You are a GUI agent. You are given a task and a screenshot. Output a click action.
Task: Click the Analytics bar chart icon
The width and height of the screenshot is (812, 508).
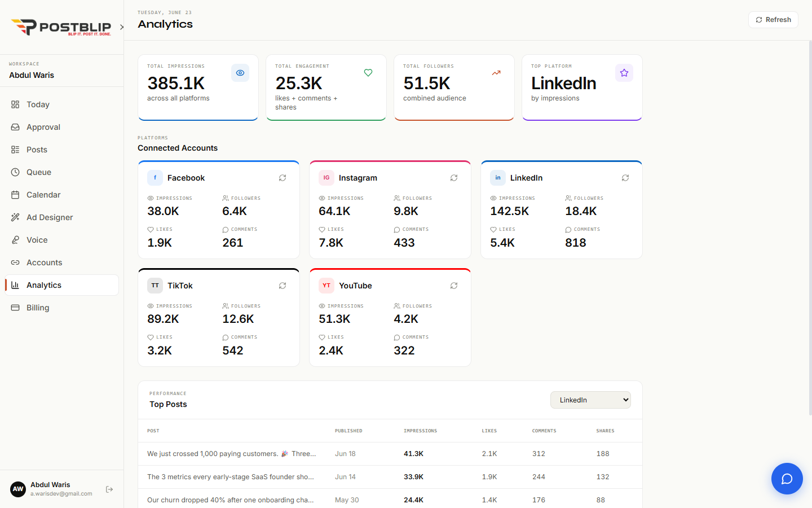(15, 285)
